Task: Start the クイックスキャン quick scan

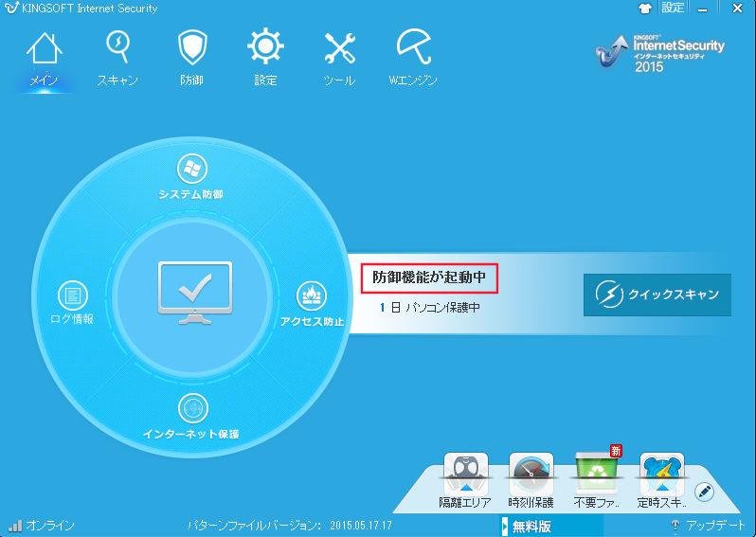Action: click(x=657, y=295)
